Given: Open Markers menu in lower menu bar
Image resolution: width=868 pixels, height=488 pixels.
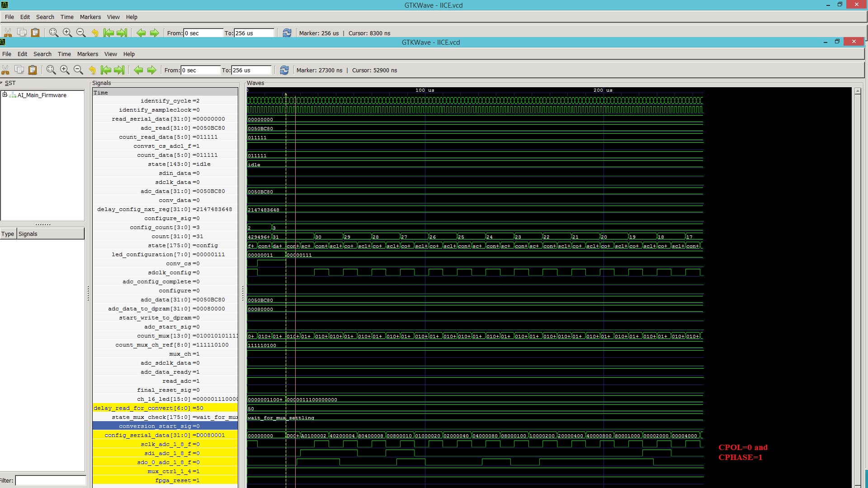Looking at the screenshot, I should coord(87,54).
